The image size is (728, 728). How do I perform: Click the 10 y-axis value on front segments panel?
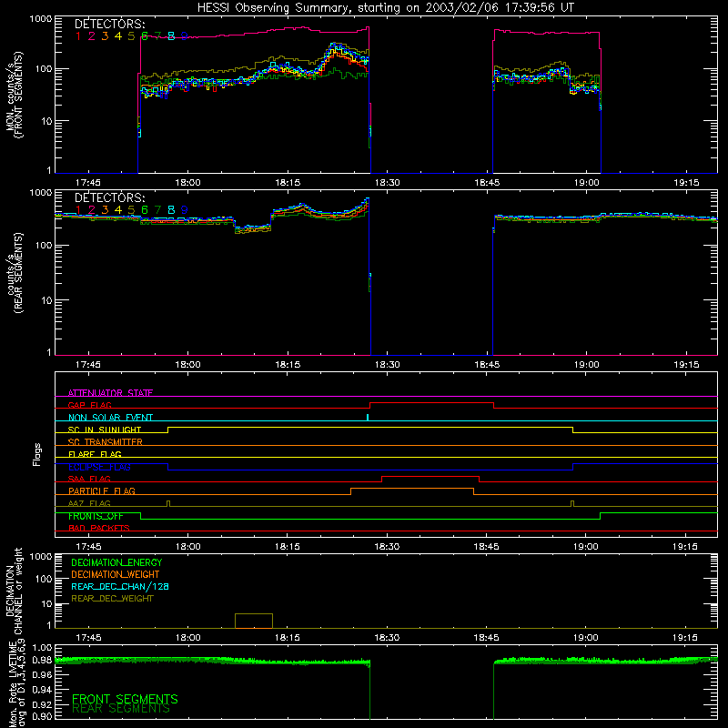46,121
